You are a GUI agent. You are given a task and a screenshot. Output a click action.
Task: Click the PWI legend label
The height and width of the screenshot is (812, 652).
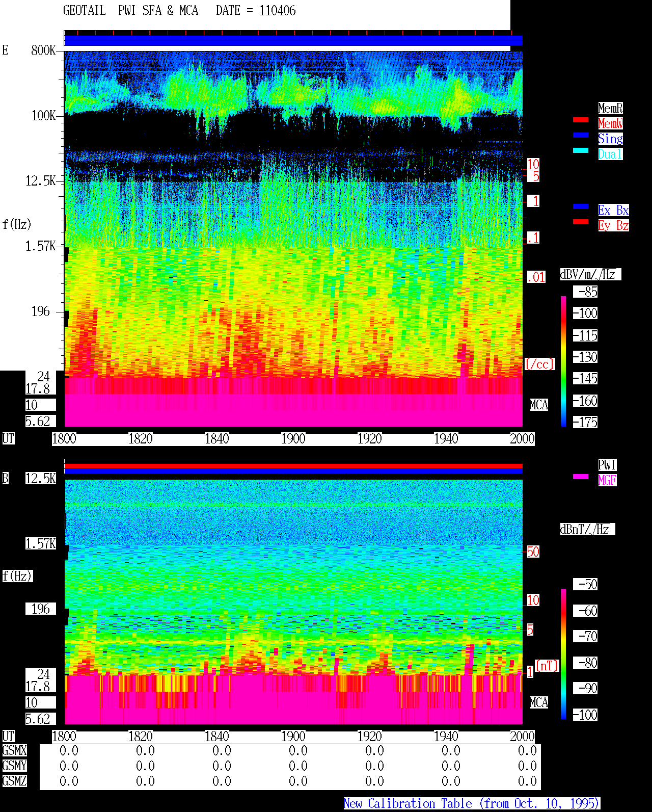(607, 465)
